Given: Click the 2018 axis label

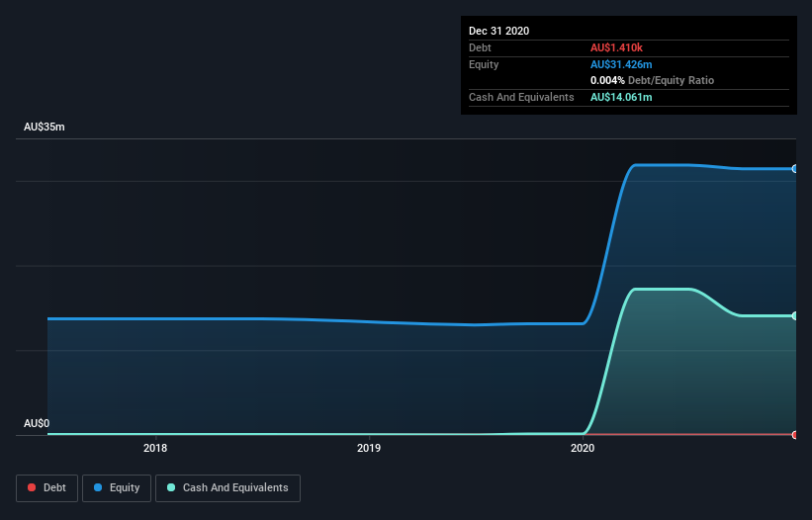Looking at the screenshot, I should pos(155,448).
